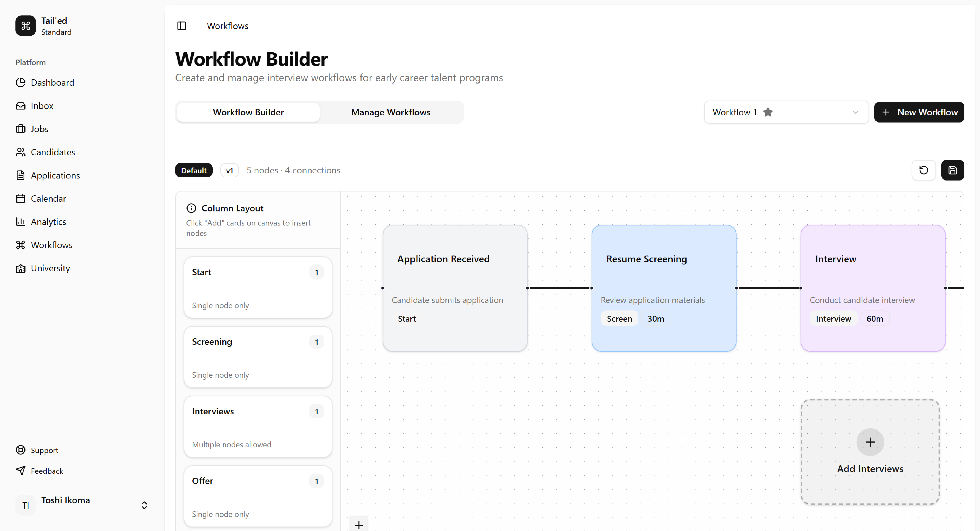The width and height of the screenshot is (980, 531).
Task: Open the University section
Action: click(x=50, y=268)
